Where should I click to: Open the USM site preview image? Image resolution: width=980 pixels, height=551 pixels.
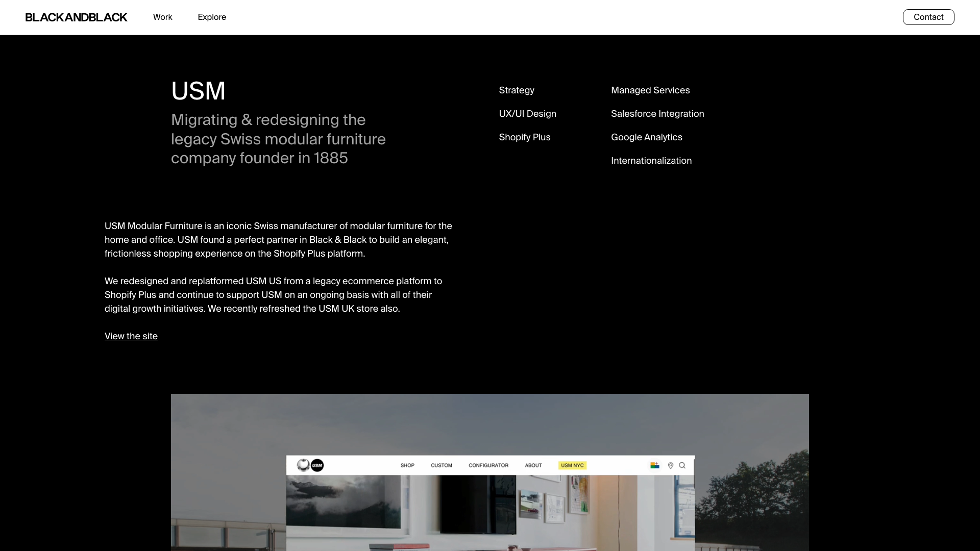click(x=490, y=472)
